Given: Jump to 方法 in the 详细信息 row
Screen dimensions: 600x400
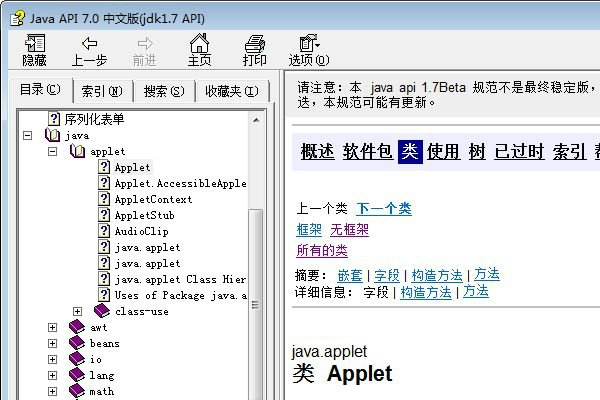Looking at the screenshot, I should [476, 291].
